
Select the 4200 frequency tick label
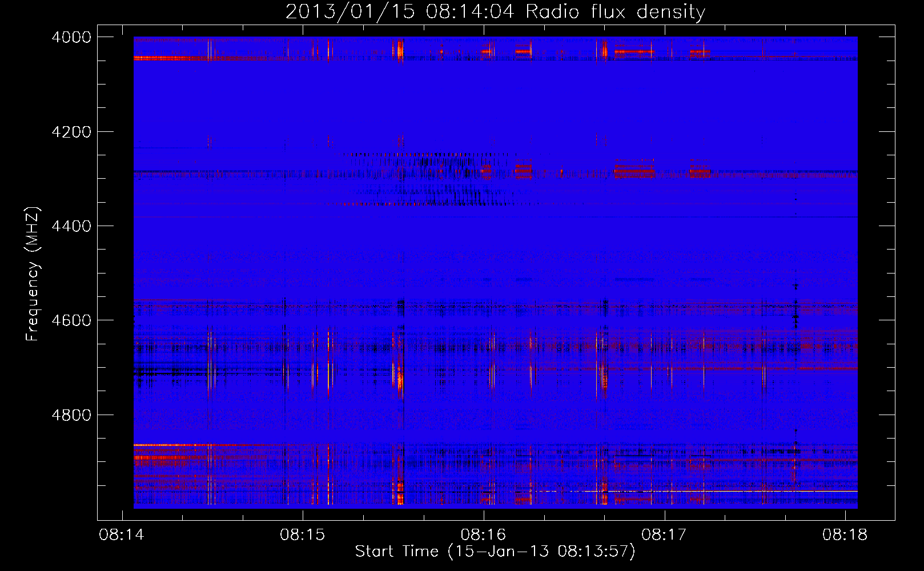(x=71, y=132)
